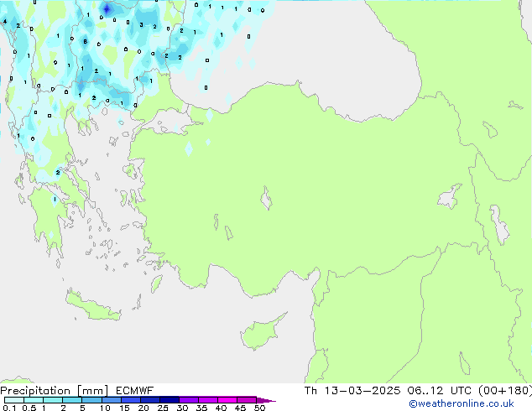Click the 2–5 mm legend swatch
The image size is (532, 411).
pos(72,400)
